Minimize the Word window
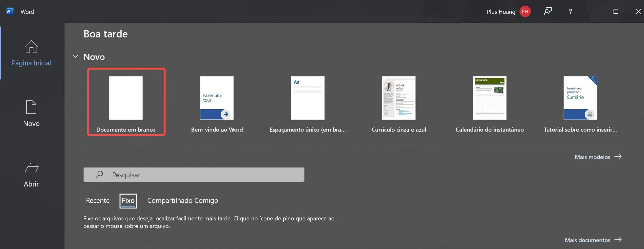644x249 pixels. point(593,11)
